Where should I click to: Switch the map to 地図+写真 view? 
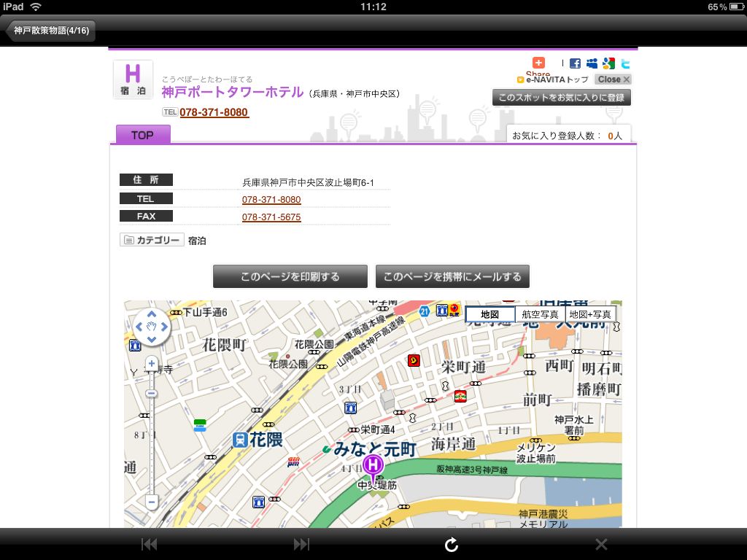(x=590, y=314)
